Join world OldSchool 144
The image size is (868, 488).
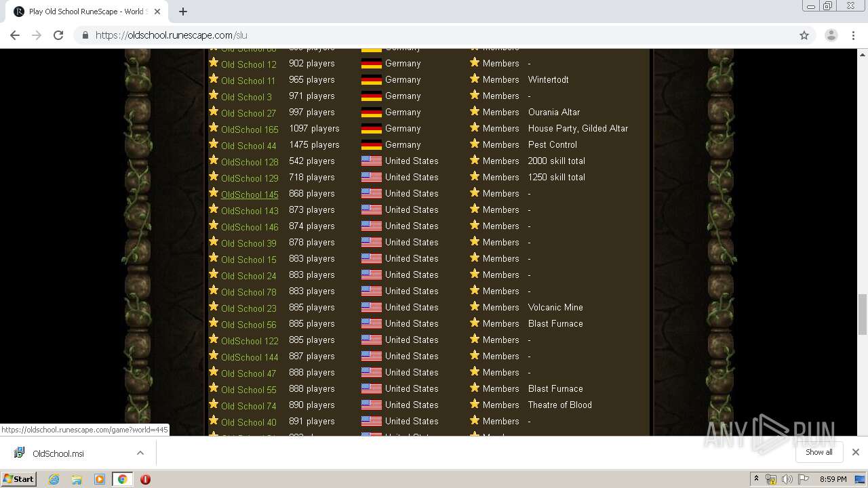tap(250, 357)
